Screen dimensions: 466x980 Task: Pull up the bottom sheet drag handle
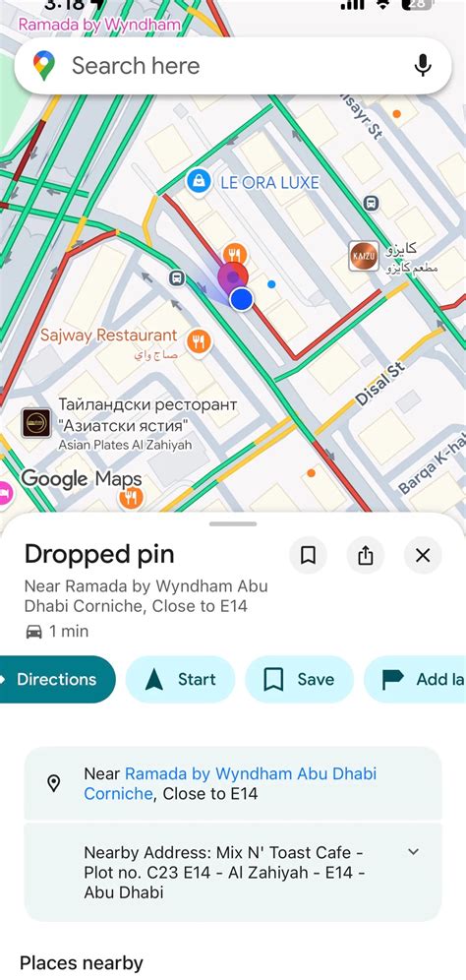point(233,523)
